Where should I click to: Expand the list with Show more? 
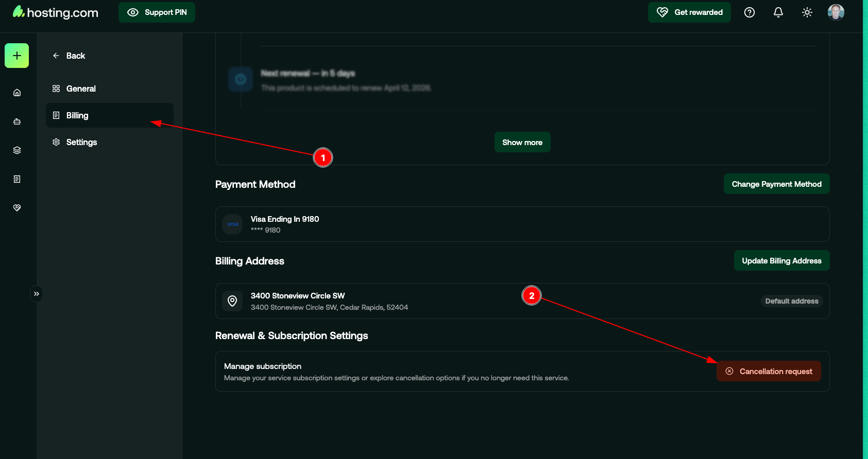522,143
